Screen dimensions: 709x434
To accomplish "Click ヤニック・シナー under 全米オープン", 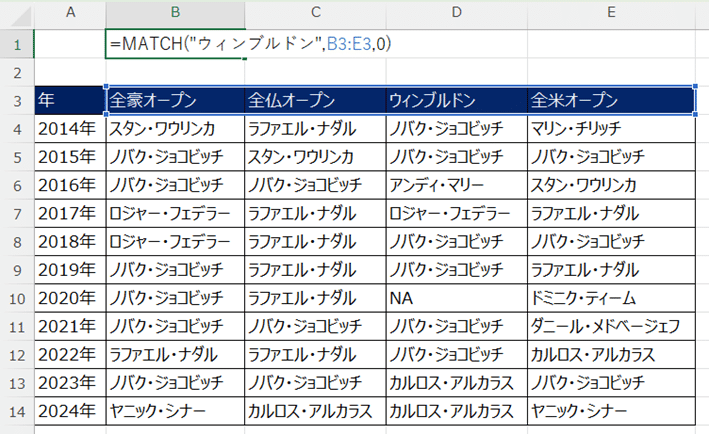I will pyautogui.click(x=611, y=411).
